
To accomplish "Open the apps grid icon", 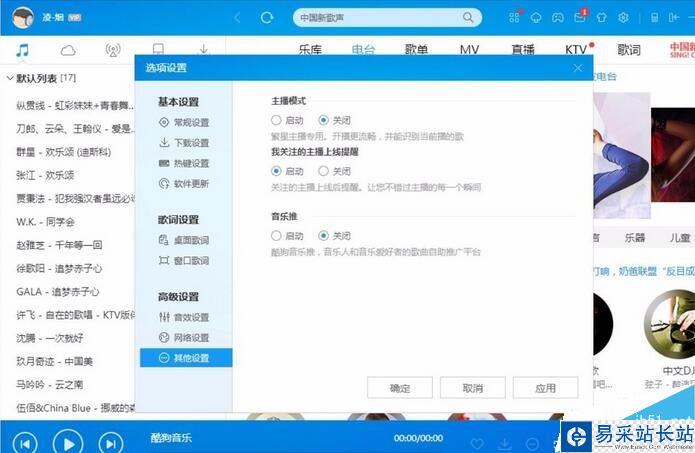I will tap(514, 18).
